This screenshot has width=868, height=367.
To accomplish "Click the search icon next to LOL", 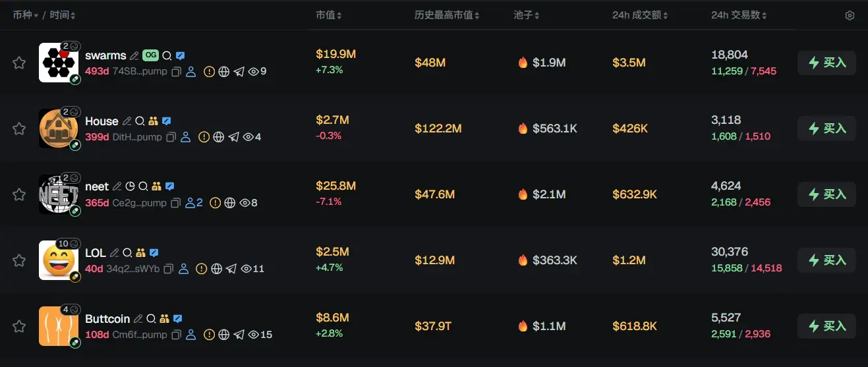I will (127, 253).
